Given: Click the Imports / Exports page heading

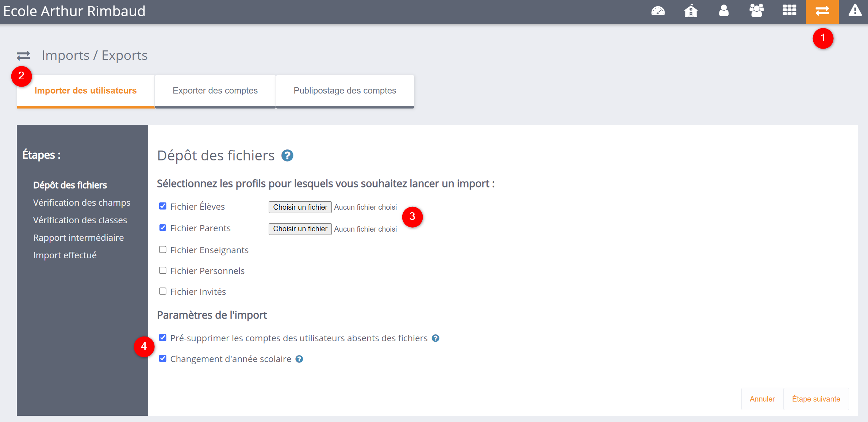Looking at the screenshot, I should 95,56.
